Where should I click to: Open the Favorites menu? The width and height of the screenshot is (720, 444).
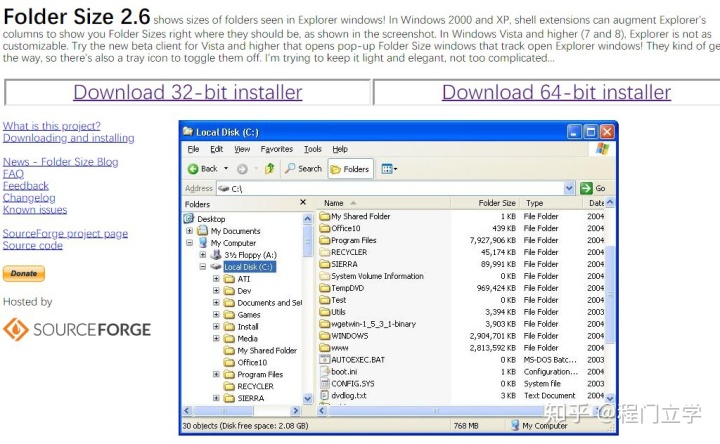(276, 149)
